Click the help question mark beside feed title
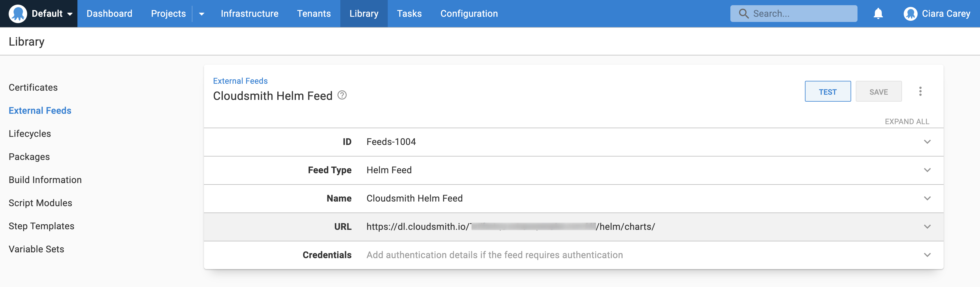Image resolution: width=980 pixels, height=287 pixels. point(342,95)
